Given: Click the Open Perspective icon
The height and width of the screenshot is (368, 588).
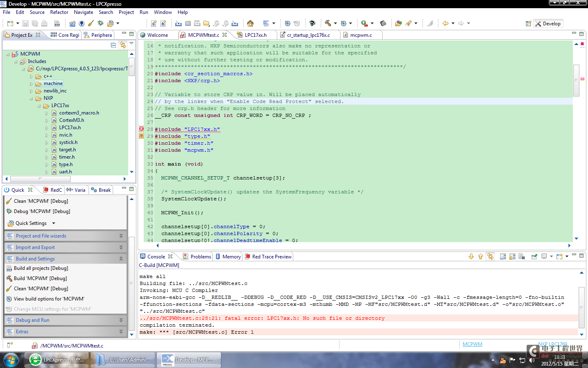Looking at the screenshot, I should (528, 24).
